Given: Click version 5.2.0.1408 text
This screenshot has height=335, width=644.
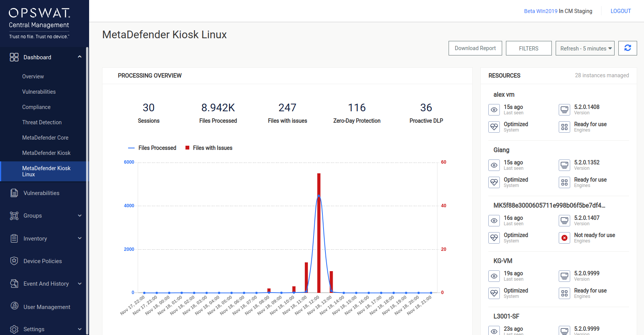Looking at the screenshot, I should point(587,107).
